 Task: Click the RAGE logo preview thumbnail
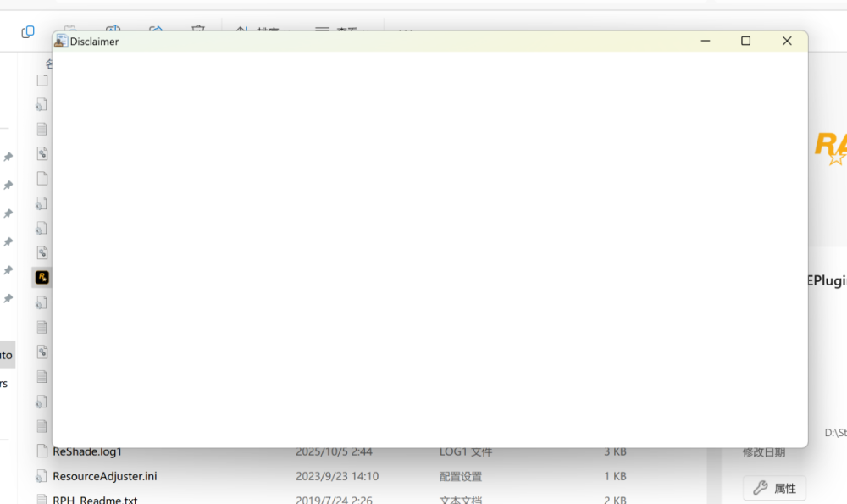tap(829, 147)
